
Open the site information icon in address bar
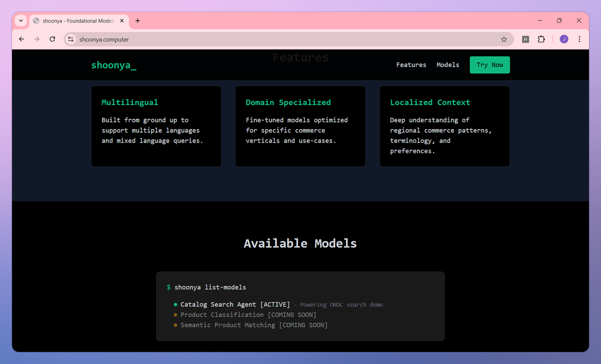[x=71, y=39]
